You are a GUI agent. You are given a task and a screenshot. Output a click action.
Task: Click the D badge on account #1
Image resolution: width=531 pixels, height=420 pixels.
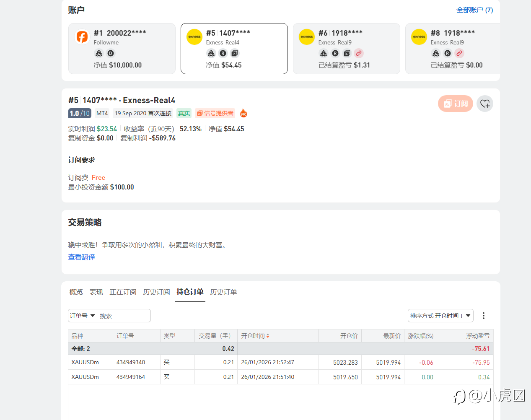pos(111,53)
